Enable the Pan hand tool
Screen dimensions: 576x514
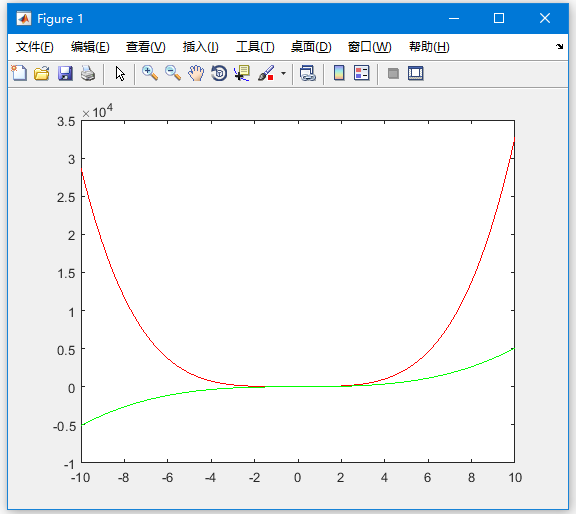point(196,73)
